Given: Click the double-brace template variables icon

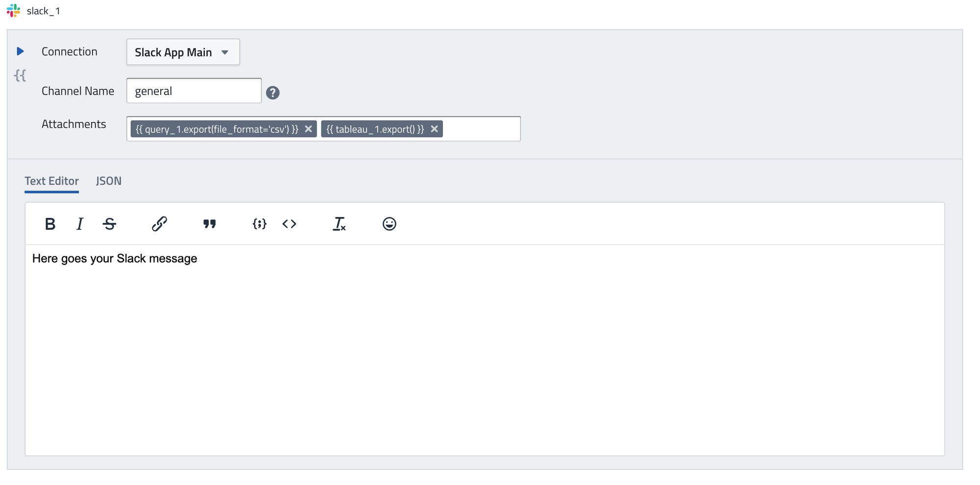Looking at the screenshot, I should pyautogui.click(x=20, y=75).
